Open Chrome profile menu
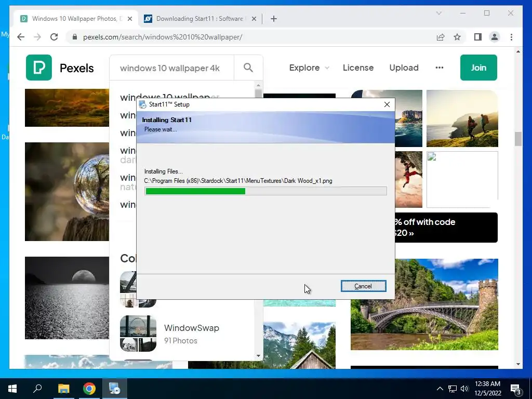Viewport: 532px width, 399px height. [x=495, y=37]
